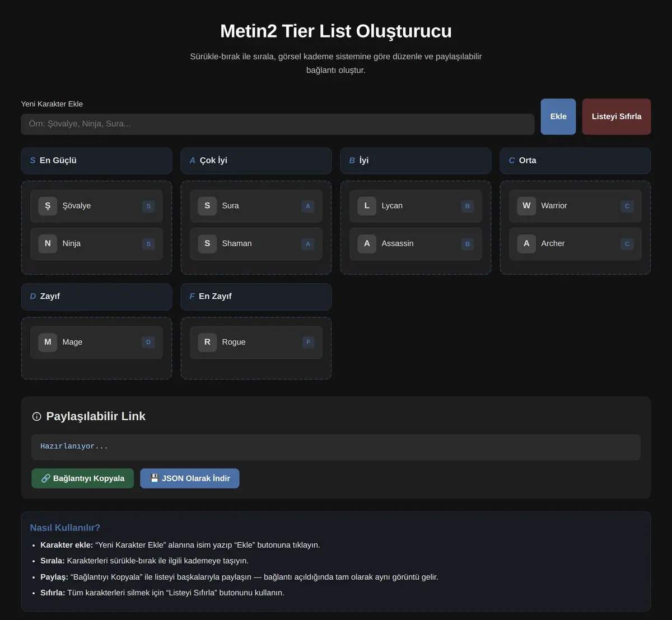Click the C tier badge on Warrior card
Image resolution: width=672 pixels, height=620 pixels.
pos(627,206)
